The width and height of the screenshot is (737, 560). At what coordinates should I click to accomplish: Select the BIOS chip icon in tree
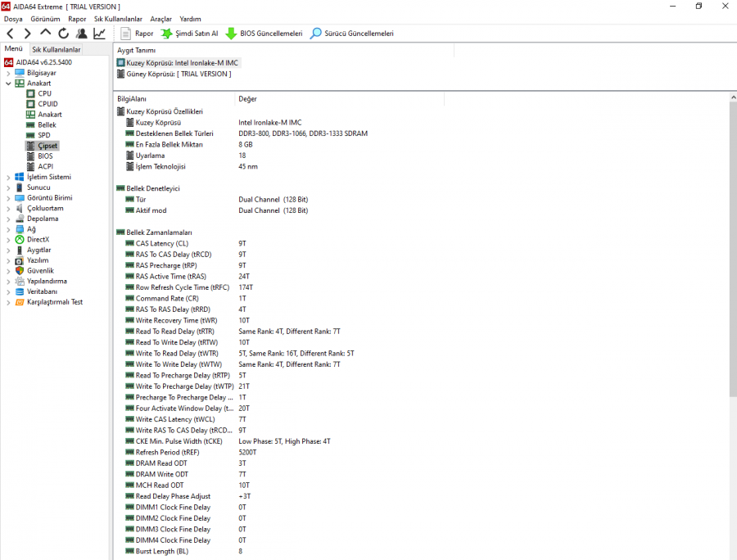30,156
